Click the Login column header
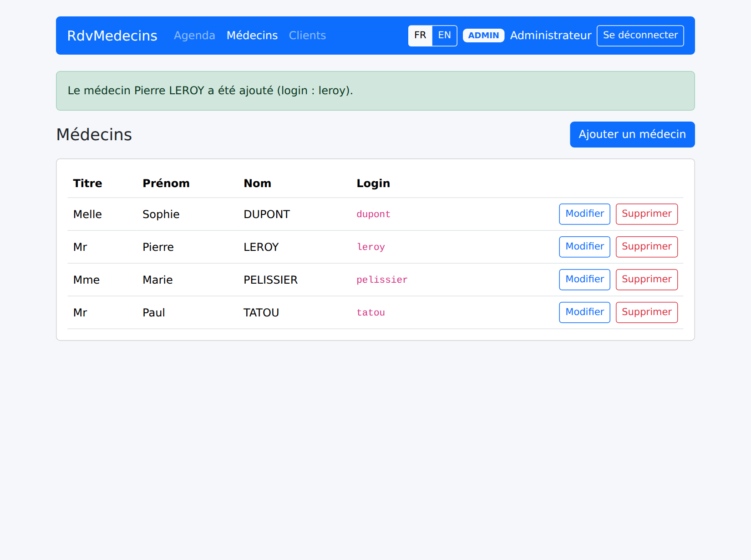This screenshot has height=560, width=751. 373,183
